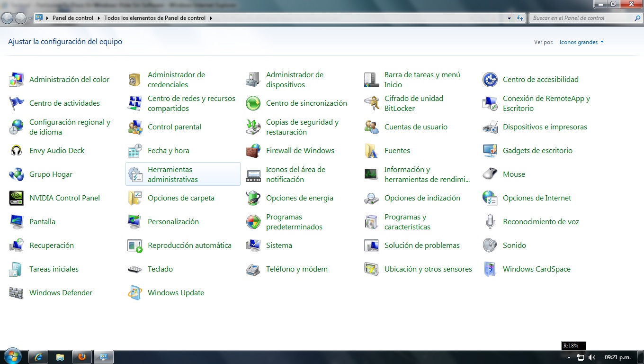
Task: Click the Dispositivos e impresoras printer icon
Action: (490, 127)
